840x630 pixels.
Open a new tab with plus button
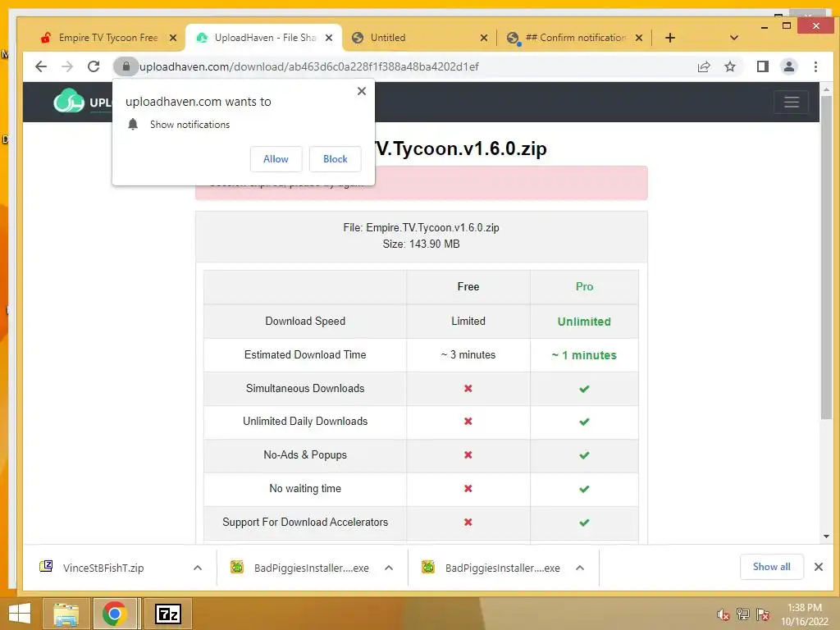(669, 38)
